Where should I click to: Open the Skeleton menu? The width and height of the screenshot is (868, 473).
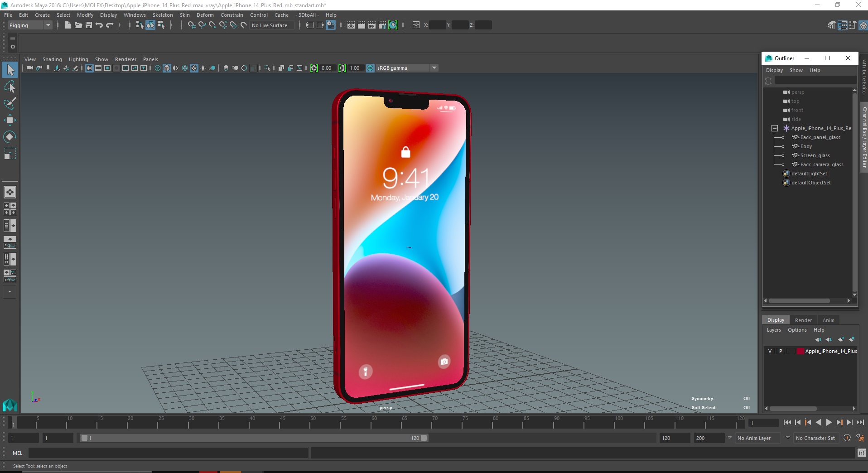[163, 15]
